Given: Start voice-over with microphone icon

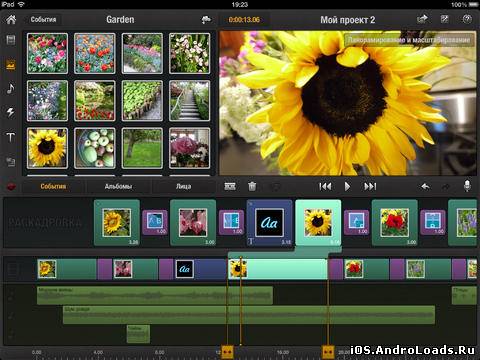Looking at the screenshot, I should [x=467, y=186].
